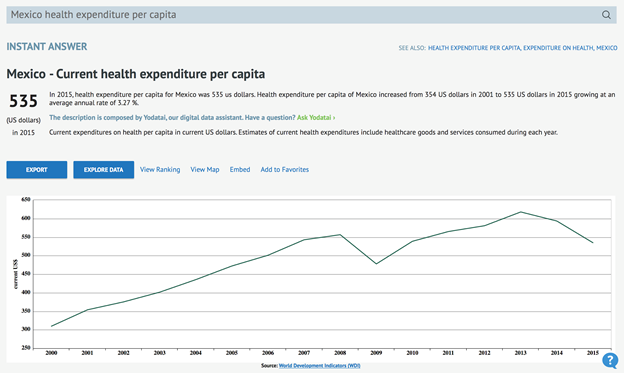This screenshot has width=624, height=373.
Task: Focus the Mexico health expenditure search field
Action: point(311,15)
